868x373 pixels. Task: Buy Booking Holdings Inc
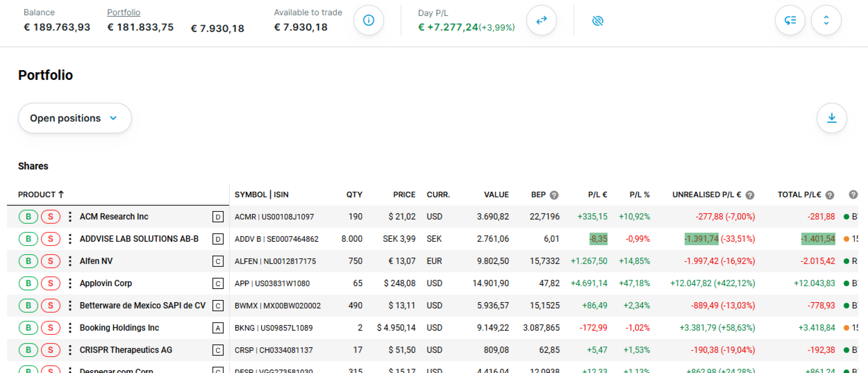coord(28,328)
